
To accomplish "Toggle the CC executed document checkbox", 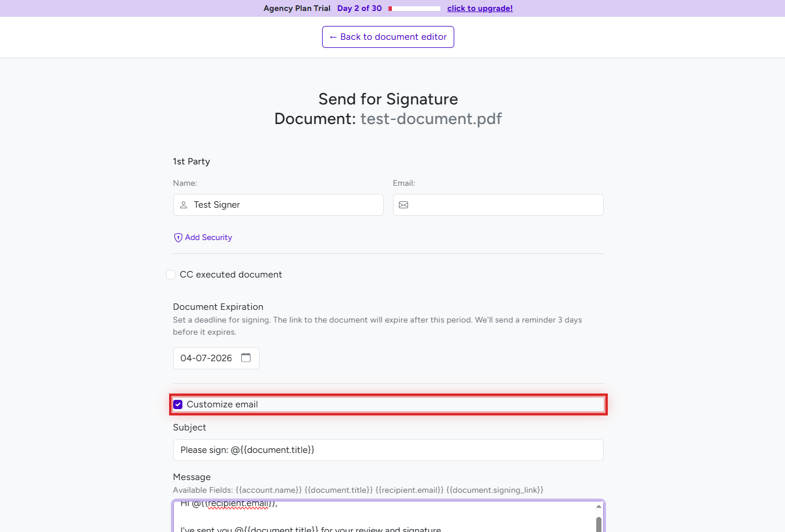I will click(x=171, y=275).
